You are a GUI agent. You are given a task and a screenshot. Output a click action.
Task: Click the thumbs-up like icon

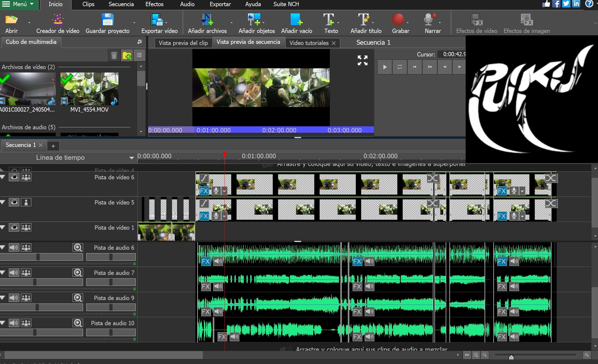[x=546, y=4]
